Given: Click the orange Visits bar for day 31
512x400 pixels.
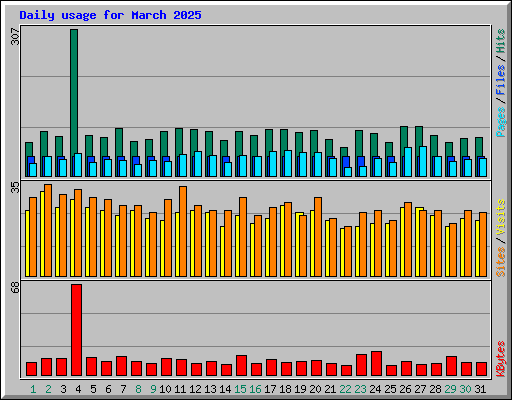Looking at the screenshot, I should [483, 244].
